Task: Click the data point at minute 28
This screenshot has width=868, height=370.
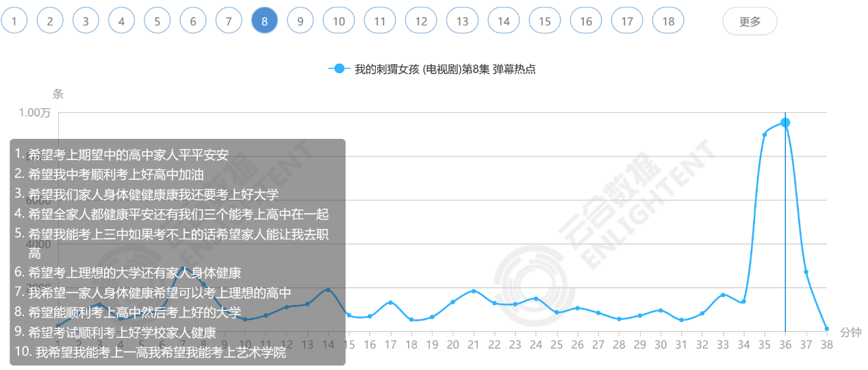Action: pos(619,319)
